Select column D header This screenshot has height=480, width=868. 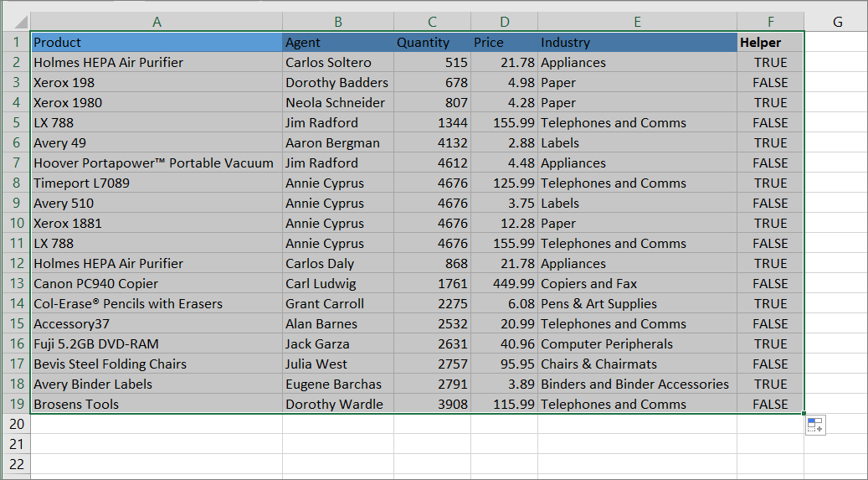(504, 22)
